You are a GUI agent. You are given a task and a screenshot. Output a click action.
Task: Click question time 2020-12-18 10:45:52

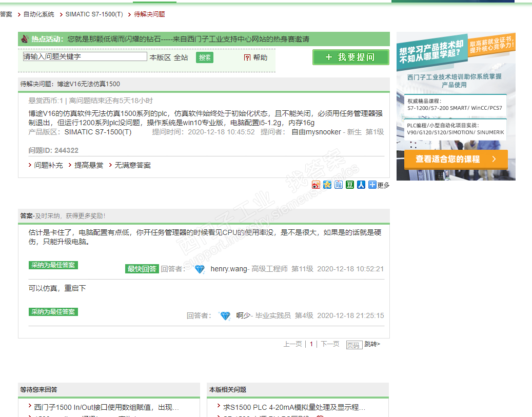point(221,132)
